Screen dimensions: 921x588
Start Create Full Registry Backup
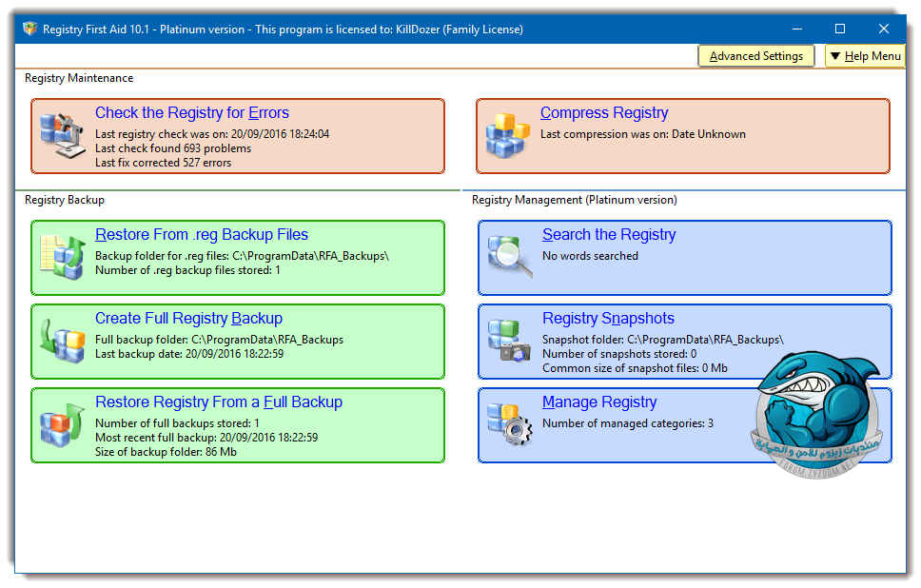(188, 319)
